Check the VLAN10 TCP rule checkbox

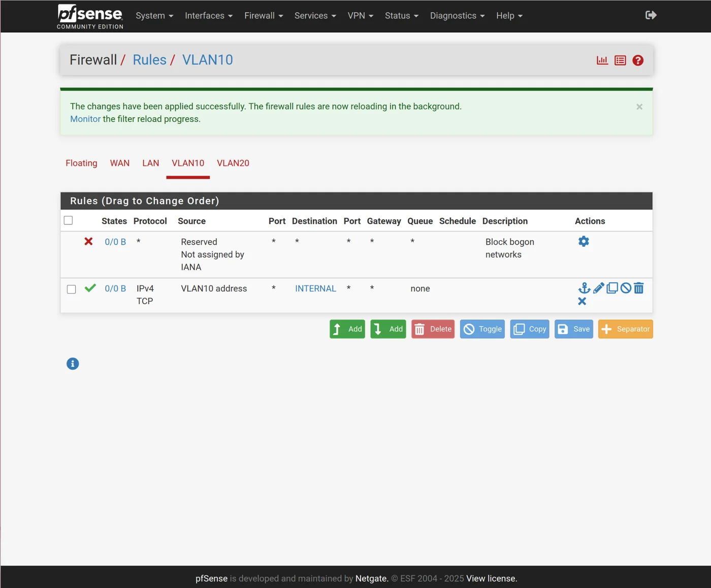[x=71, y=289]
